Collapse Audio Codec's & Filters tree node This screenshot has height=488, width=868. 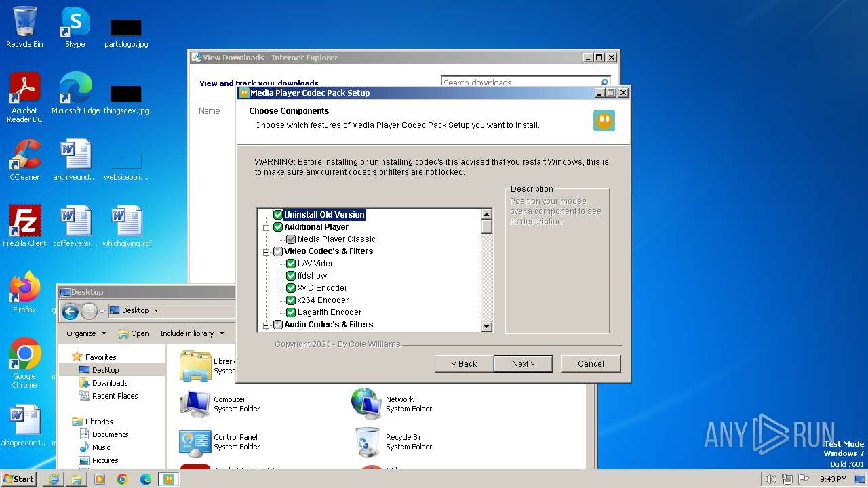(x=267, y=325)
